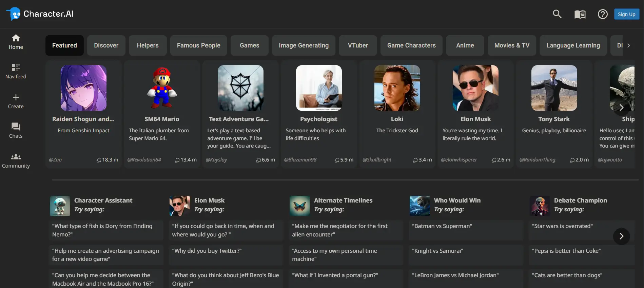Open the Image Generating tab
The image size is (644, 288).
(304, 45)
